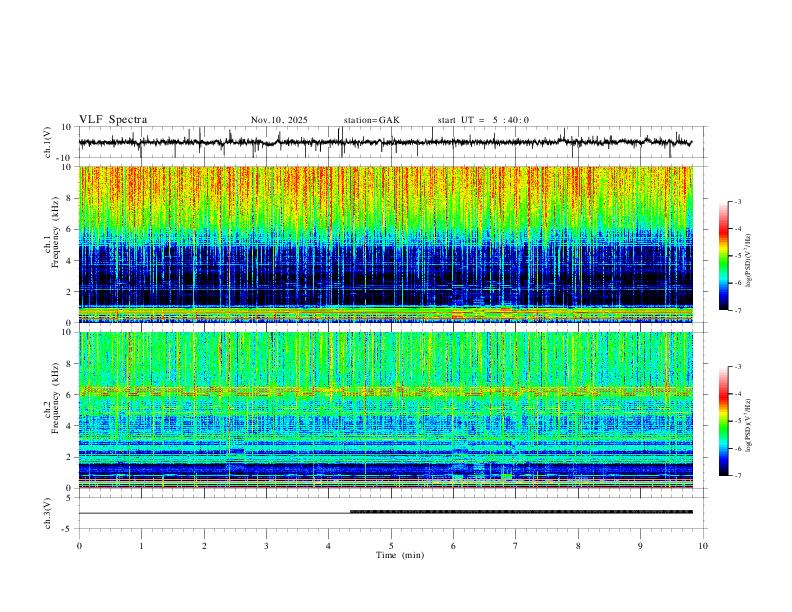Click the "2" kHz tick of ch.2 spectrogram

click(70, 457)
